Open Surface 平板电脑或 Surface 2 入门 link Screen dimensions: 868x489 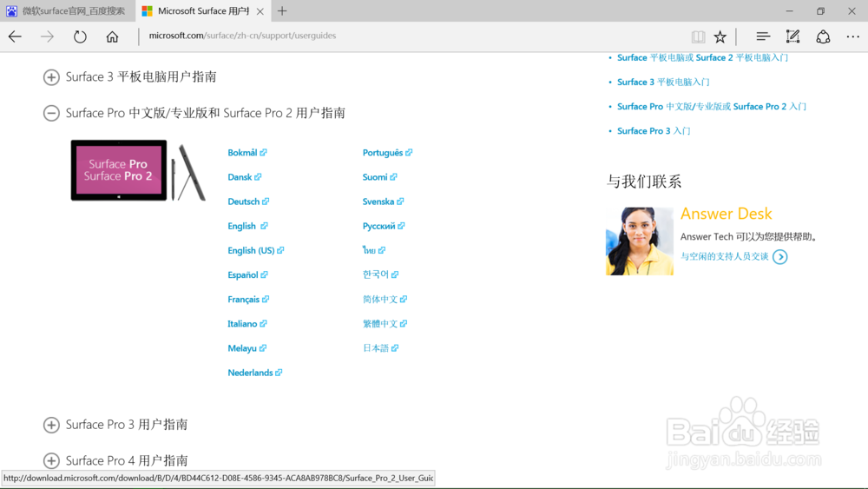tap(702, 57)
